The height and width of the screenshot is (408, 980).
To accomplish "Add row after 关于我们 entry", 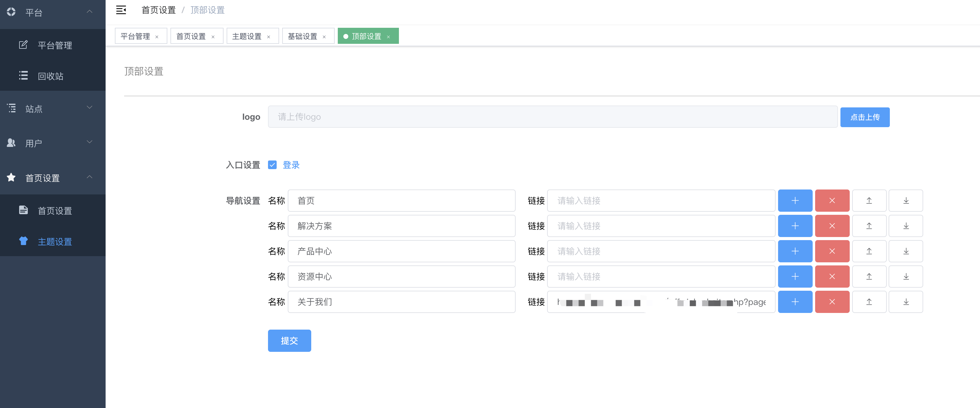I will pyautogui.click(x=795, y=302).
